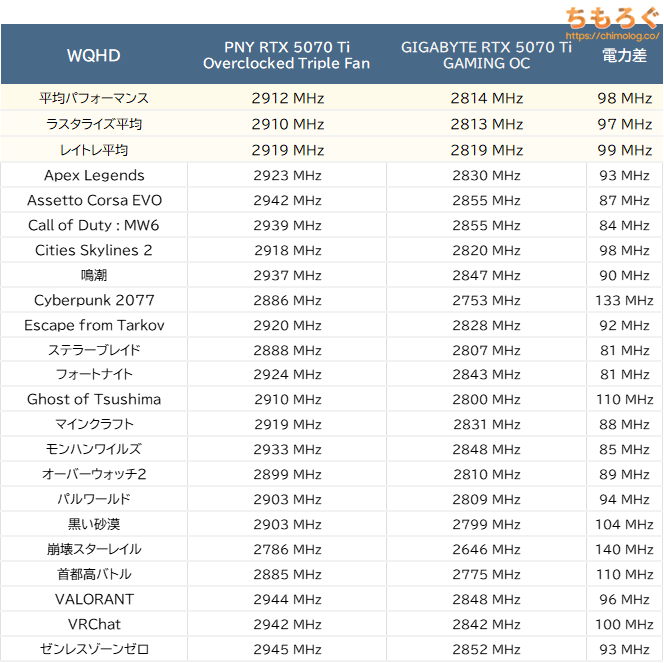This screenshot has width=664, height=663.
Task: Click the WQHD column header
Action: (94, 55)
